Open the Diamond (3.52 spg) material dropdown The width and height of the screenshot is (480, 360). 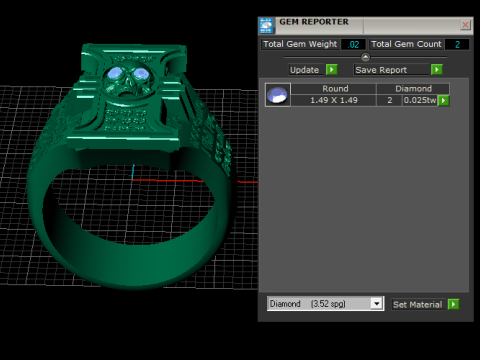pos(377,304)
